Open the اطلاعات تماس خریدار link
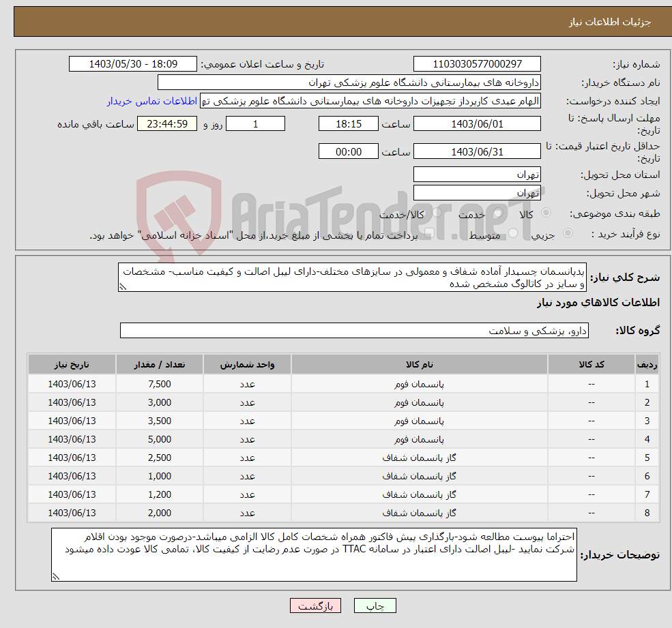Viewport: 672px width, 628px height. point(151,101)
